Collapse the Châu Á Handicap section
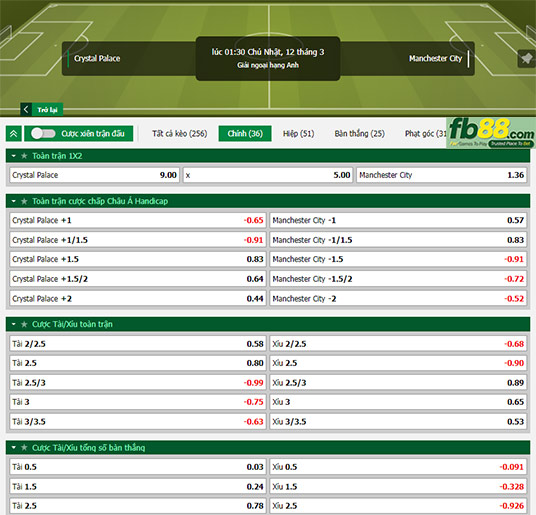The height and width of the screenshot is (515, 536). [x=14, y=201]
